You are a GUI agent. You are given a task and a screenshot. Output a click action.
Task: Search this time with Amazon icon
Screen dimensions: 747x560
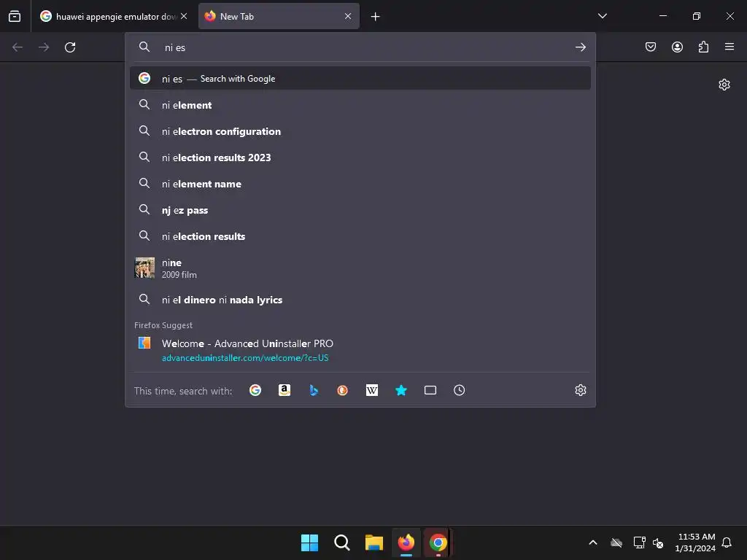click(x=285, y=391)
